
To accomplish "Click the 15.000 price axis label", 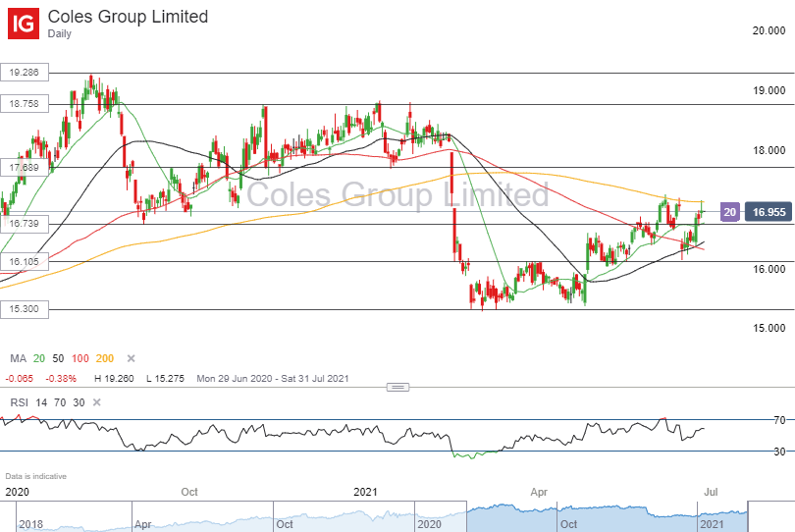I will (768, 328).
